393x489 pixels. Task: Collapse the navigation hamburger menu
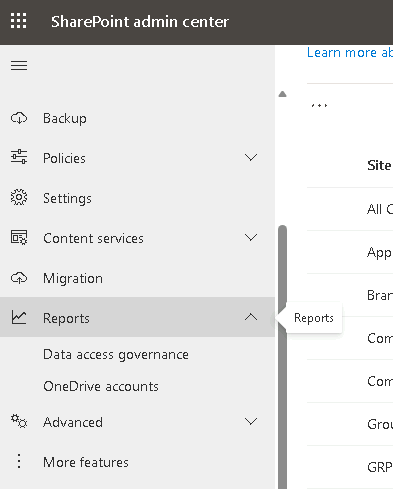click(x=19, y=65)
